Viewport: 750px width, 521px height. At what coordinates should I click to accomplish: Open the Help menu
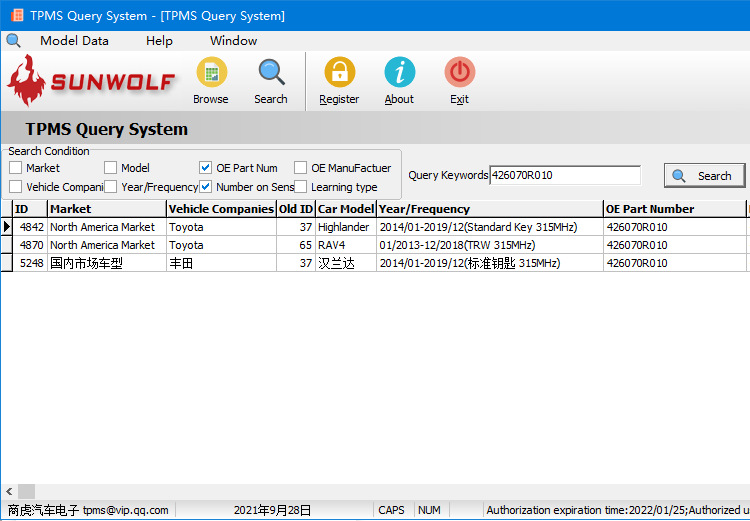tap(159, 41)
